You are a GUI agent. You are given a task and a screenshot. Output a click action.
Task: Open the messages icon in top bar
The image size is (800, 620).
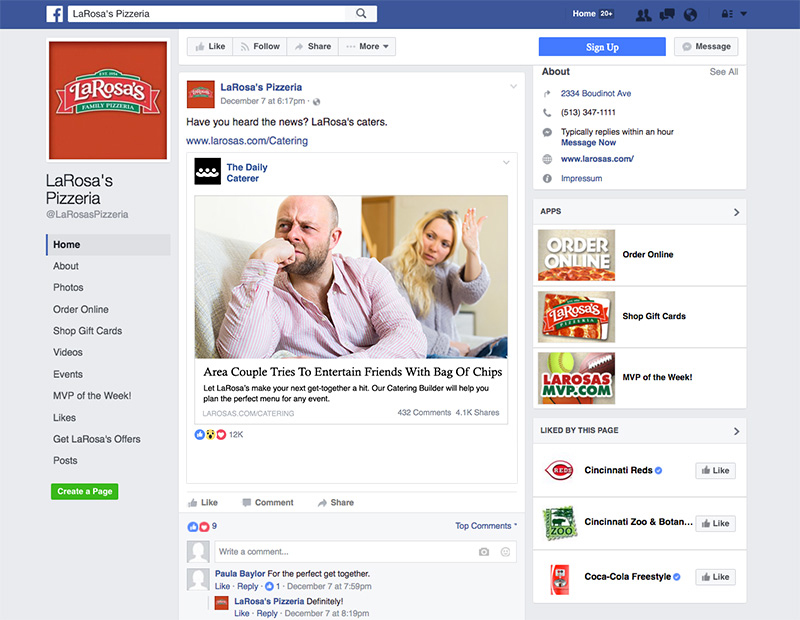tap(667, 14)
